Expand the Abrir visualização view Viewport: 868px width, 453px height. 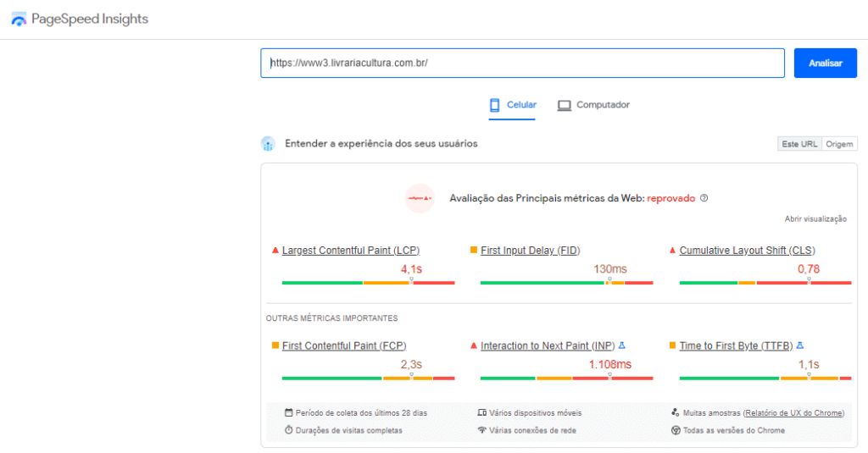(815, 218)
